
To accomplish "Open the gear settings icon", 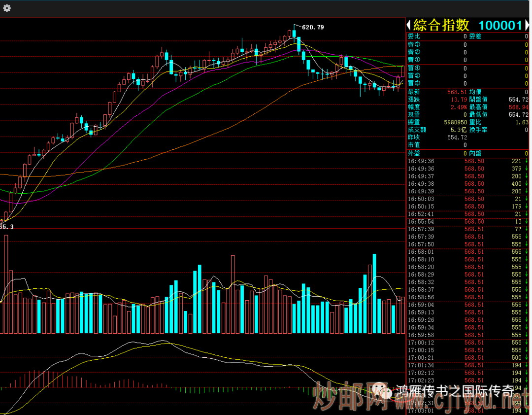I will pos(7,8).
